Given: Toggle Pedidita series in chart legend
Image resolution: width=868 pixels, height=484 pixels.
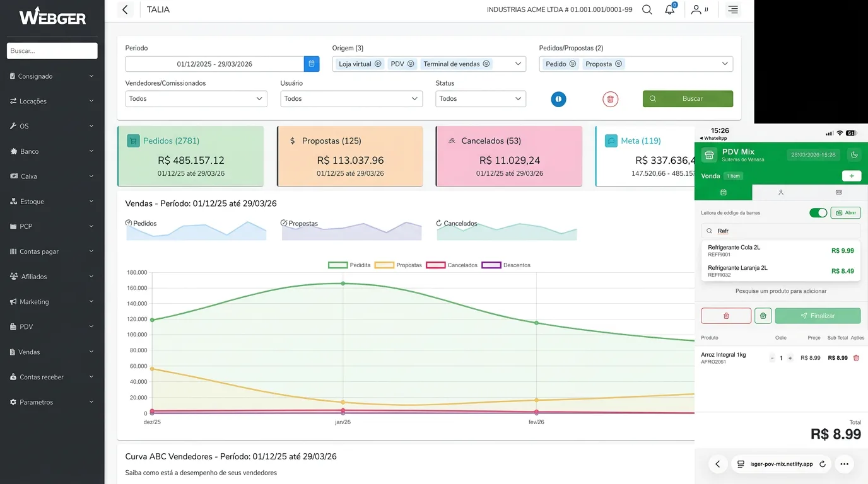Looking at the screenshot, I should point(349,265).
